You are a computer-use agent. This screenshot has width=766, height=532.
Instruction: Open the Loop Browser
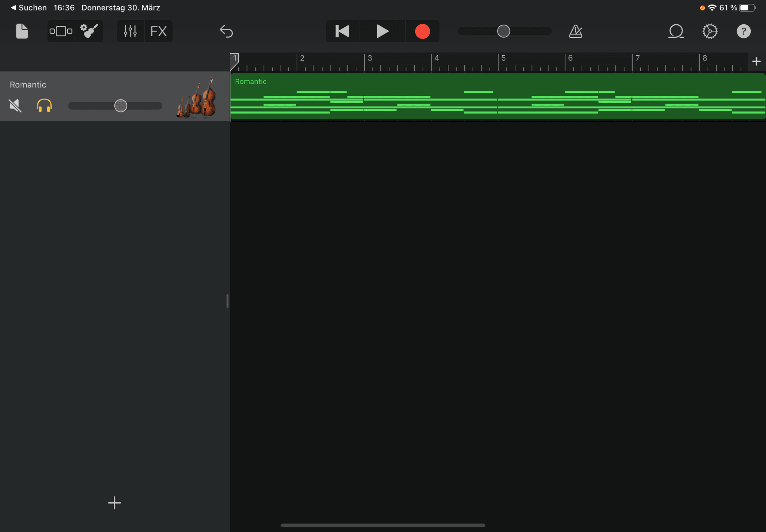tap(676, 31)
